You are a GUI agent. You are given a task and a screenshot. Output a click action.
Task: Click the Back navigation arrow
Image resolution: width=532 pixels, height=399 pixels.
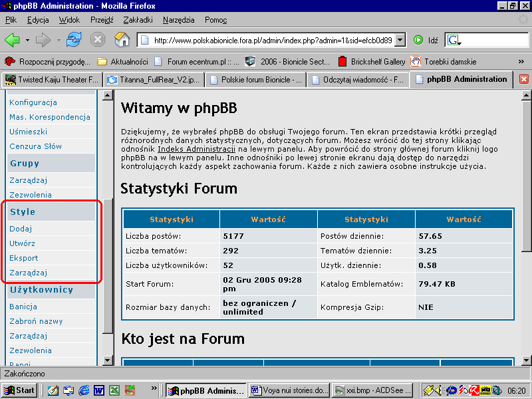[x=13, y=39]
